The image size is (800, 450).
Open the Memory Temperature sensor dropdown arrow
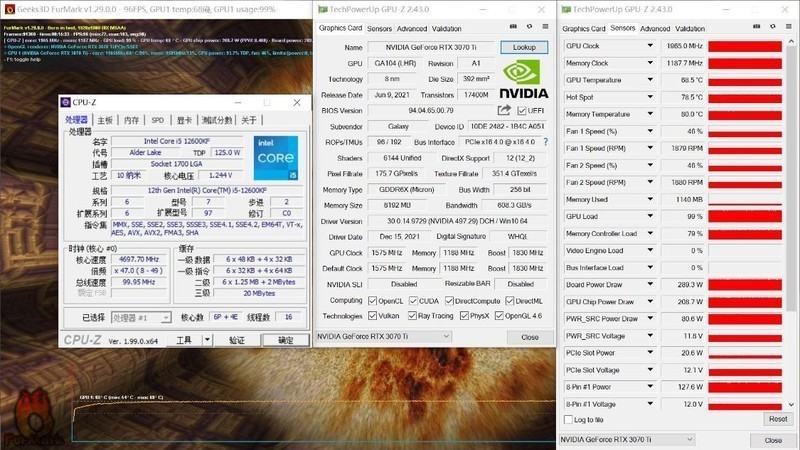[650, 114]
